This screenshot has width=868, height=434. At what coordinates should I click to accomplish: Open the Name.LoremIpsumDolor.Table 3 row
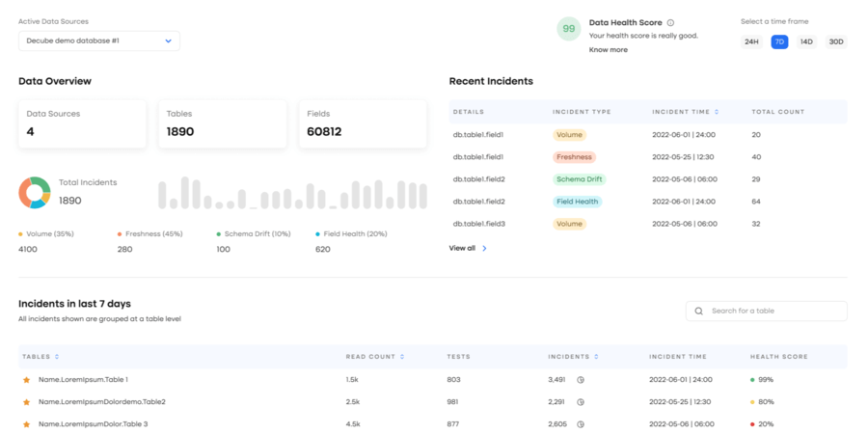pos(432,424)
